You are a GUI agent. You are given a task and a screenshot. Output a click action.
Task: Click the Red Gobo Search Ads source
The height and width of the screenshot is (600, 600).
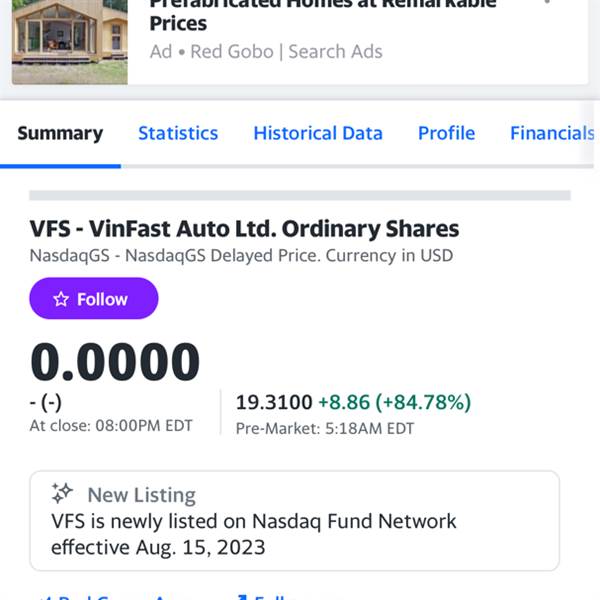pyautogui.click(x=266, y=52)
